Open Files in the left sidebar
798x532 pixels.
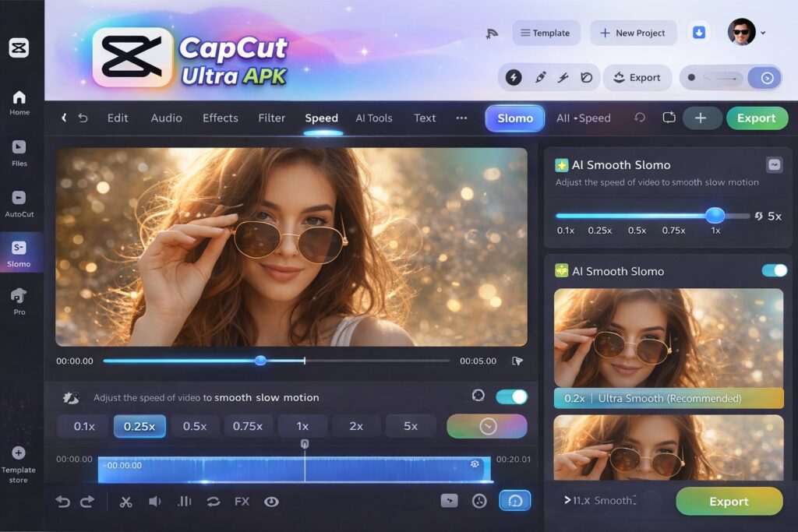point(19,152)
